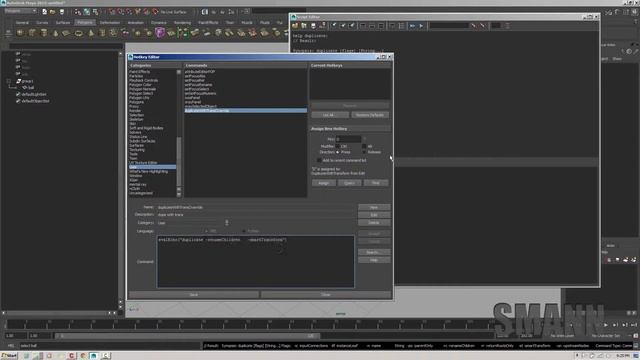The width and height of the screenshot is (640, 360).
Task: Click the List All button
Action: (x=329, y=115)
